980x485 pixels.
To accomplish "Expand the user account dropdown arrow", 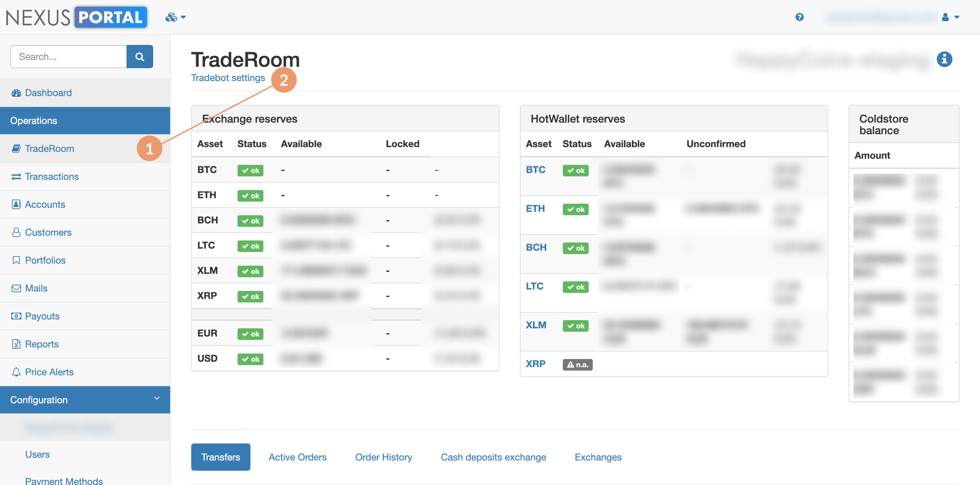I will pos(957,17).
